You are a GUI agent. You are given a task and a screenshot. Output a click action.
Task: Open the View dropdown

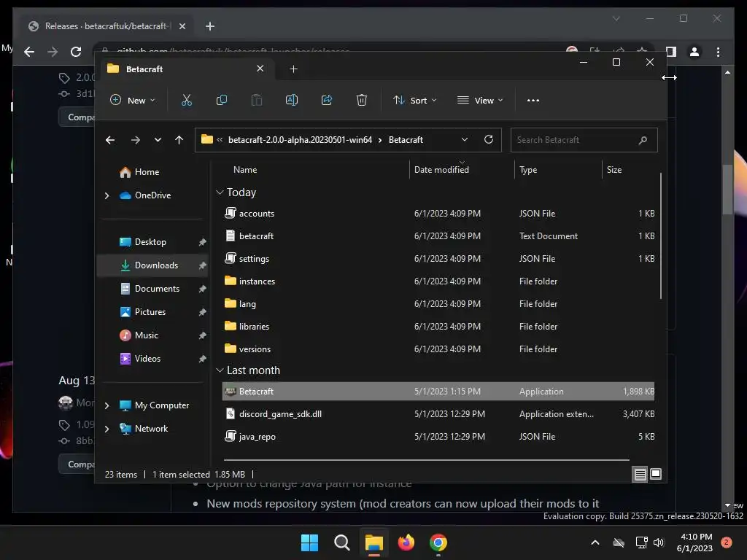pos(480,101)
